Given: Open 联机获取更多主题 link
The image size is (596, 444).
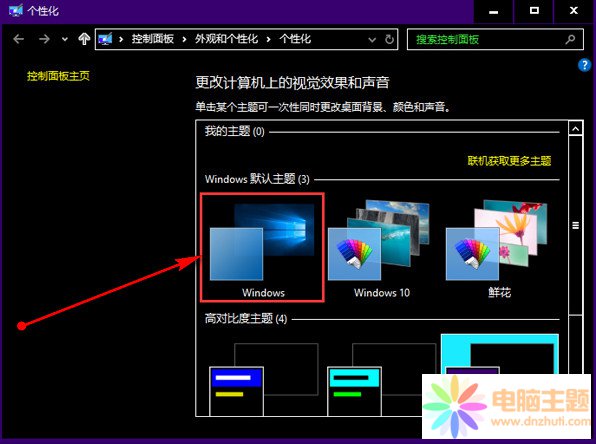Looking at the screenshot, I should click(509, 161).
